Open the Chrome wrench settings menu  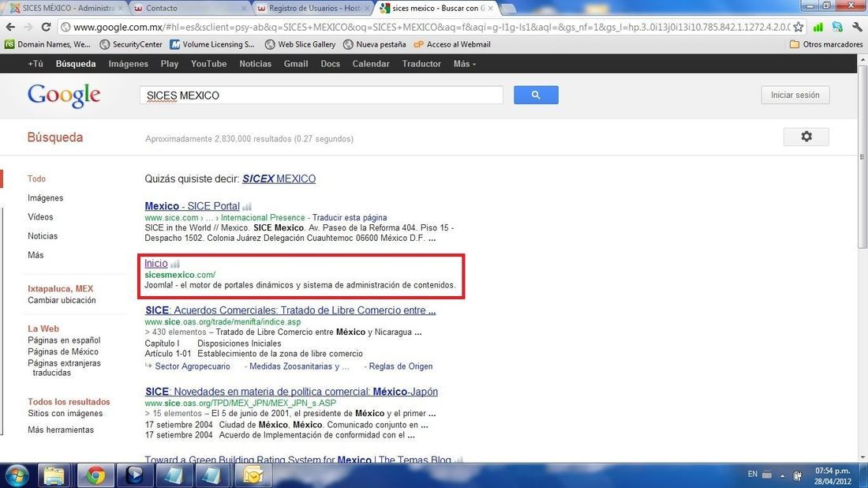click(858, 27)
